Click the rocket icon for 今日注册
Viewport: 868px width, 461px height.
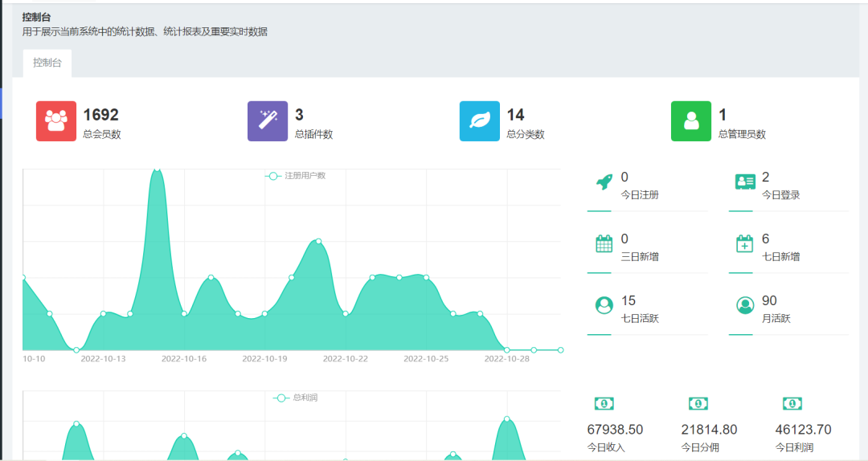pyautogui.click(x=604, y=182)
